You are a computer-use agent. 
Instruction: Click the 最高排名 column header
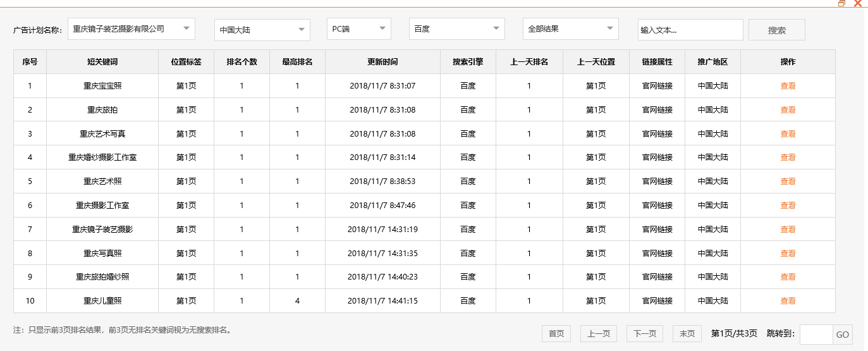[298, 62]
